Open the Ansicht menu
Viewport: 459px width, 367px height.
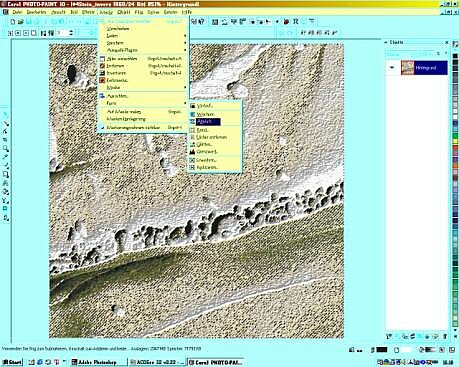58,12
